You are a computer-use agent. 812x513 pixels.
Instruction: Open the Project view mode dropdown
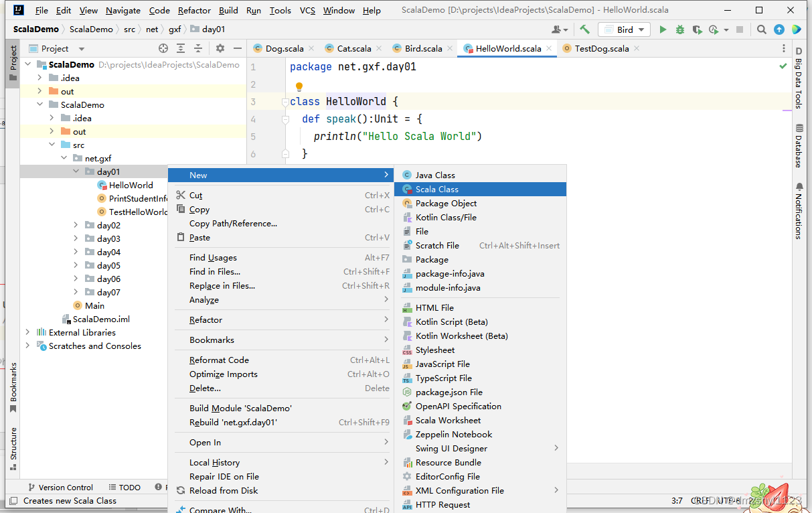click(82, 48)
